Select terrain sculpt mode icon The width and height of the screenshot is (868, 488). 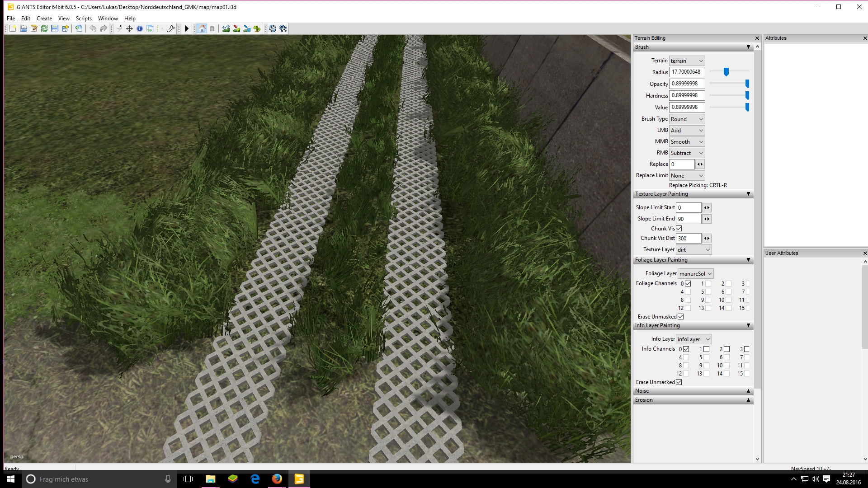(x=226, y=28)
